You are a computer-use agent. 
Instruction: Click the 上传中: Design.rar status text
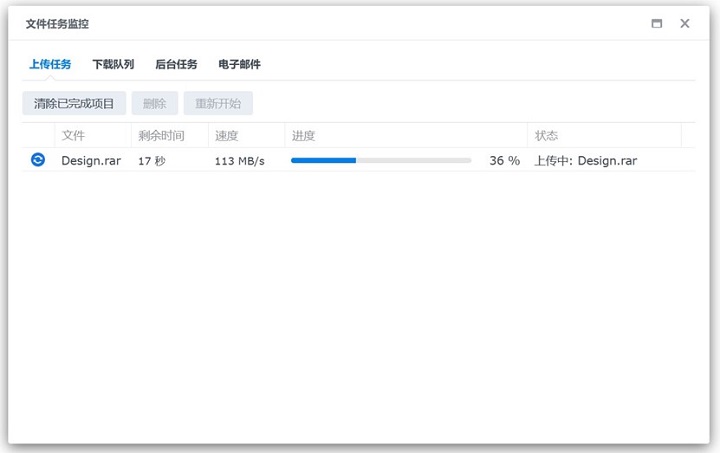point(585,161)
